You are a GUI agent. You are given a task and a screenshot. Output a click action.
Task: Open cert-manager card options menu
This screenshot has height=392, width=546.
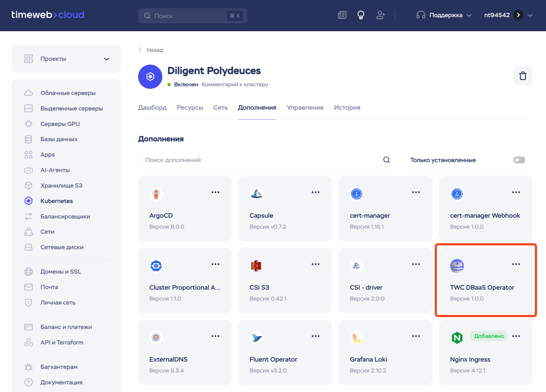[x=416, y=192]
